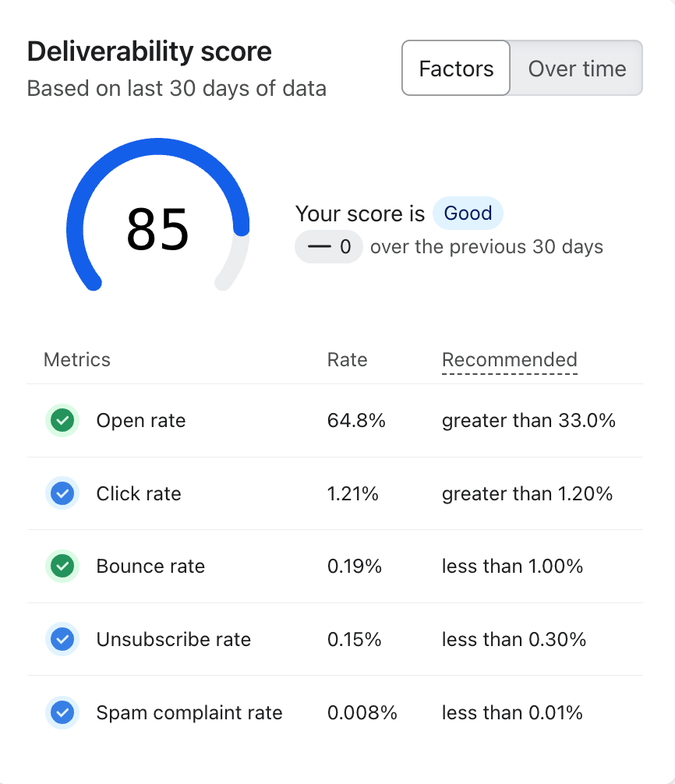The image size is (675, 784).
Task: Click the Metrics column header
Action: [77, 360]
